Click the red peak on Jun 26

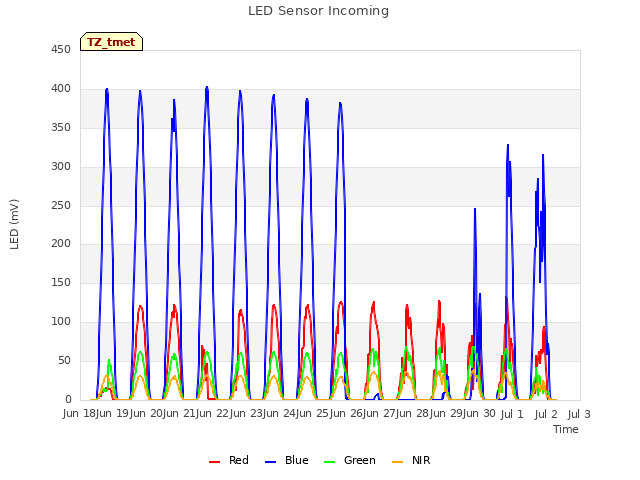pyautogui.click(x=374, y=302)
